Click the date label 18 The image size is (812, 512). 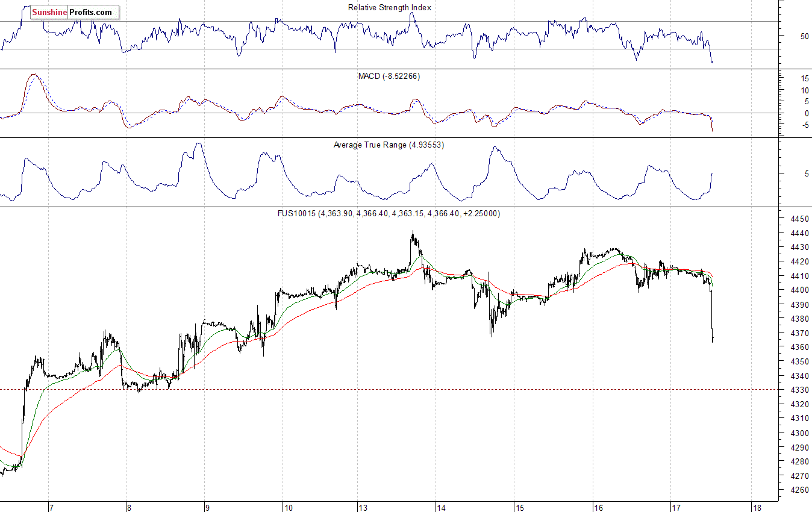tap(757, 507)
